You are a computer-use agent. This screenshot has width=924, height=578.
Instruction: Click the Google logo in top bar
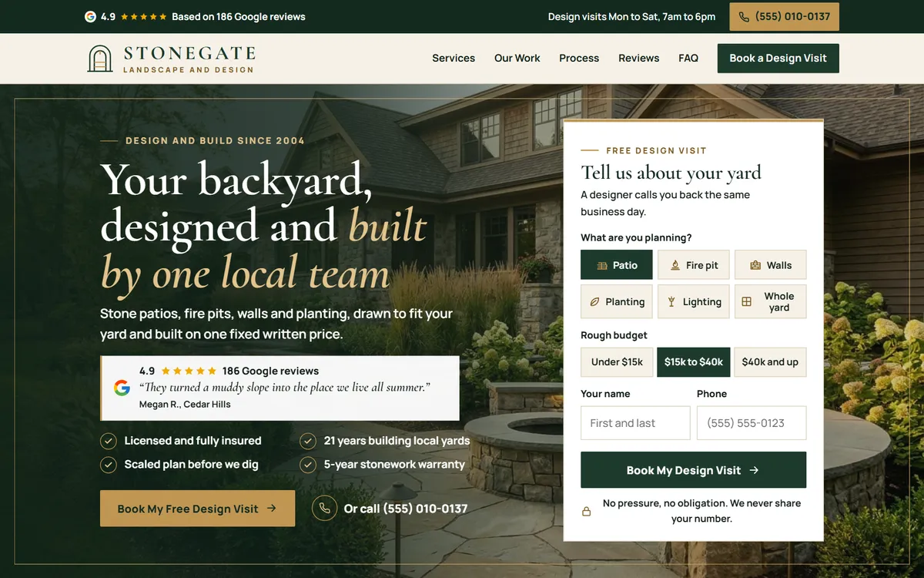coord(90,16)
